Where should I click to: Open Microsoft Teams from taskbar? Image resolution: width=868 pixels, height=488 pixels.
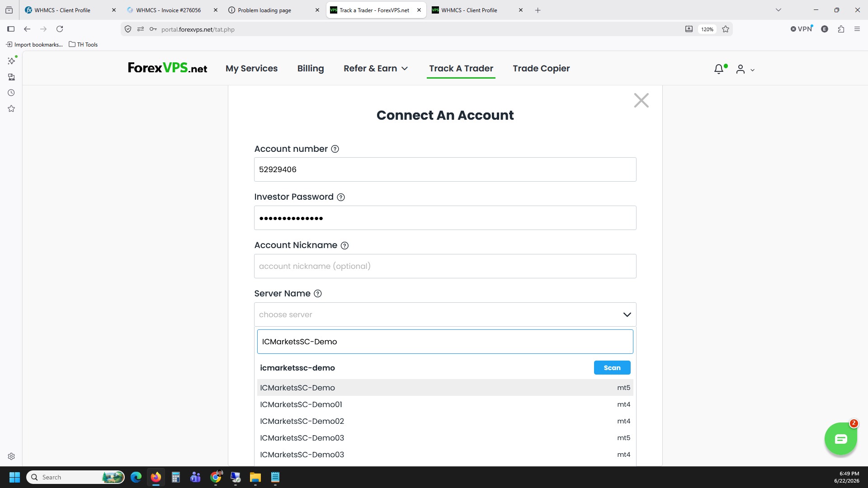click(x=195, y=477)
